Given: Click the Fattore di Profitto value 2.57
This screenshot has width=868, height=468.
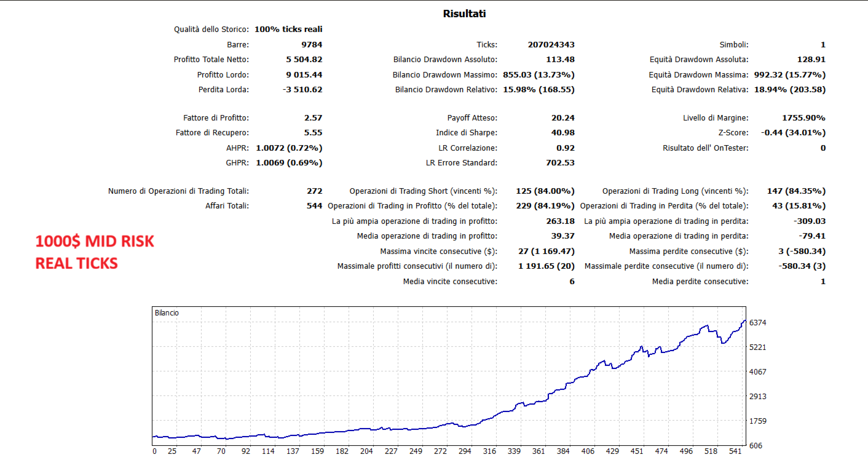Looking at the screenshot, I should click(x=313, y=118).
